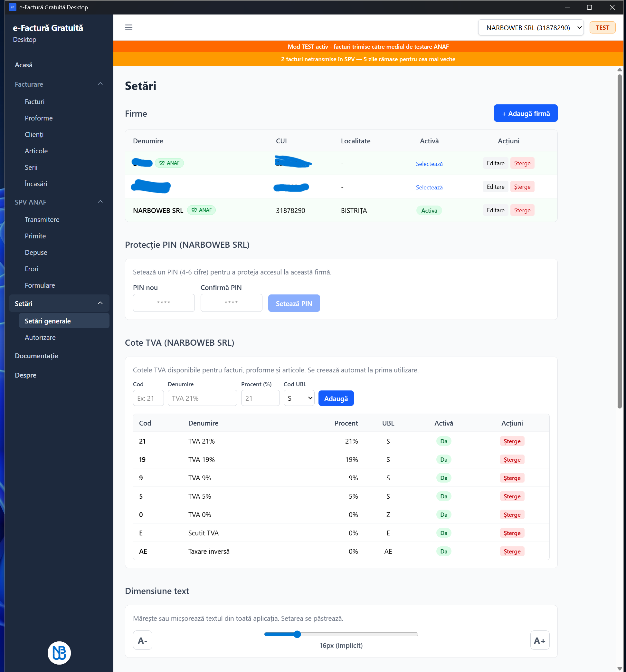Go to Autorizare settings page

[40, 337]
